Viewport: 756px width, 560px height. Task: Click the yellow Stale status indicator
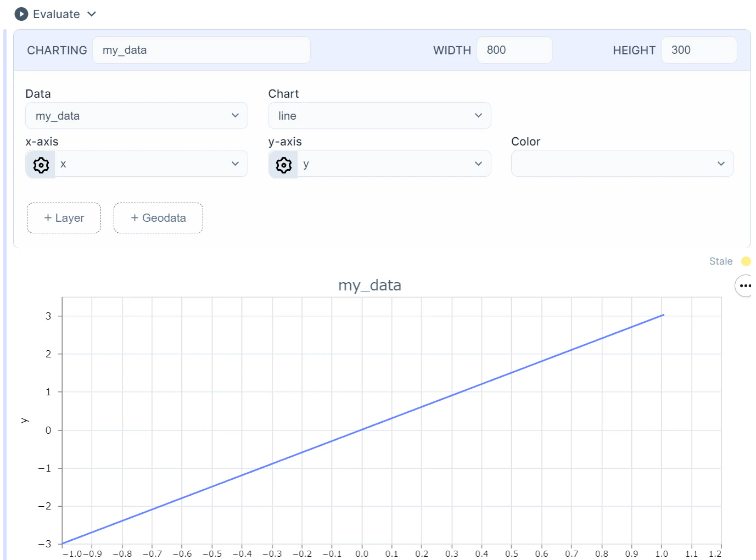pos(746,261)
